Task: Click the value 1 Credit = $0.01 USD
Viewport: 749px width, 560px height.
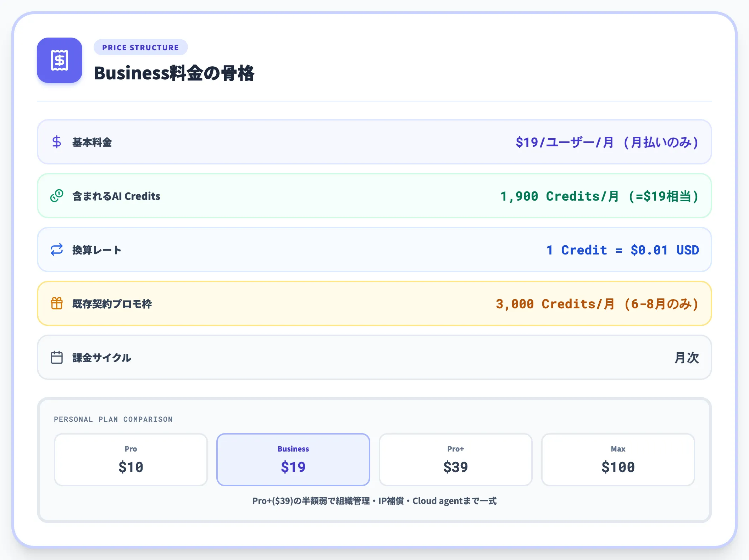Action: pyautogui.click(x=623, y=250)
